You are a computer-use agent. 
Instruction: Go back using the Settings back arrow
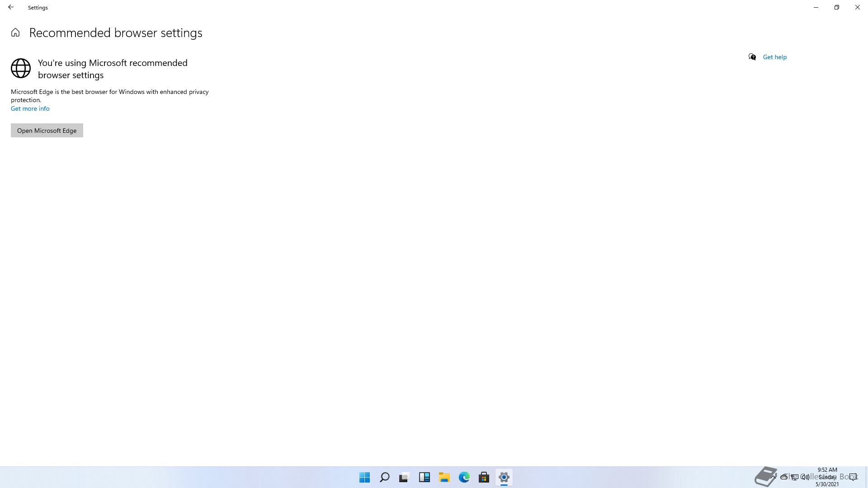click(x=11, y=7)
